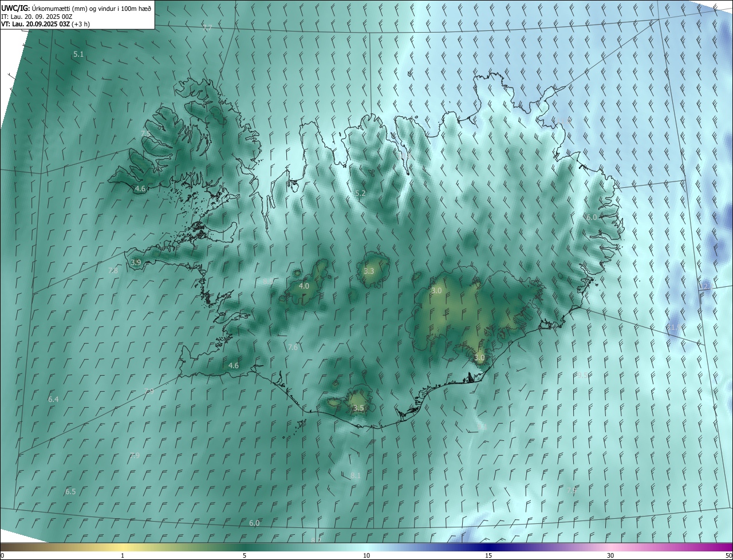Click the 10 tick label on the color scale

pos(366,556)
